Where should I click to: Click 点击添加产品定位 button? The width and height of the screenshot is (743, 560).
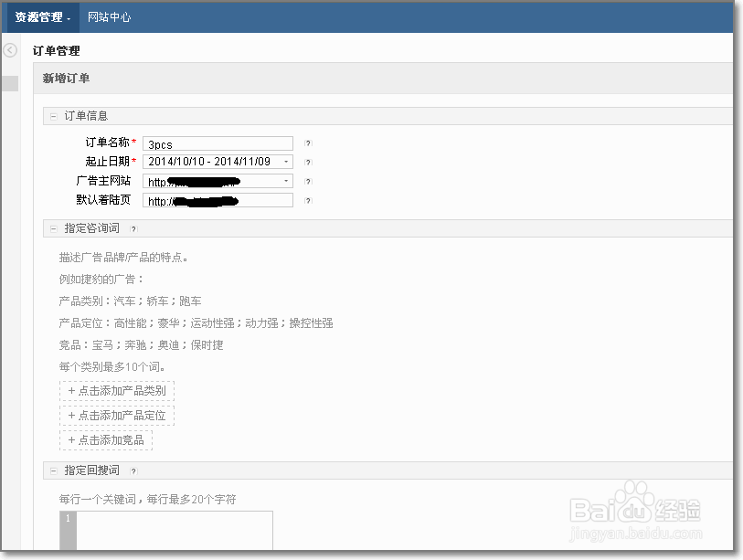tap(117, 416)
